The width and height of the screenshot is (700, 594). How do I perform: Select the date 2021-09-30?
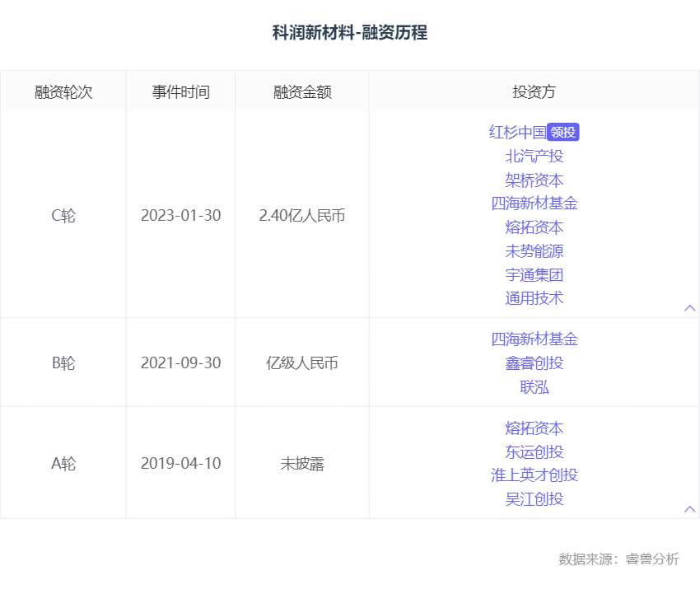pos(181,362)
